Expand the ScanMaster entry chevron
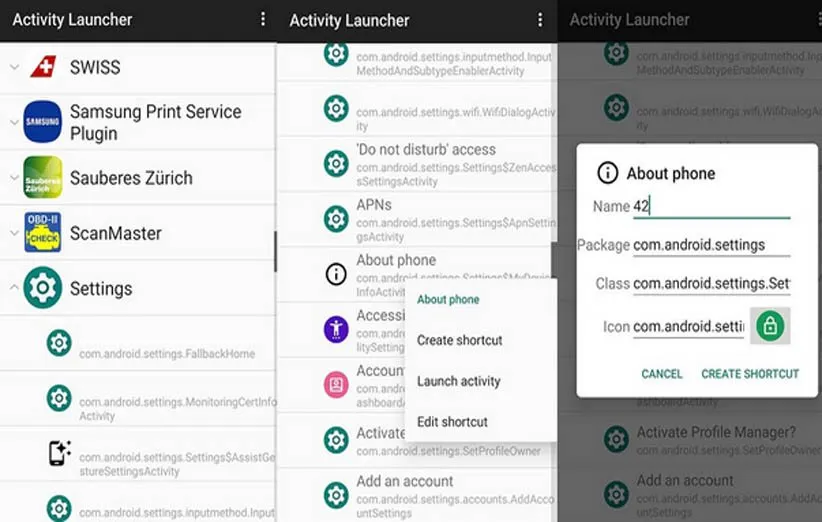822x522 pixels. click(x=13, y=233)
